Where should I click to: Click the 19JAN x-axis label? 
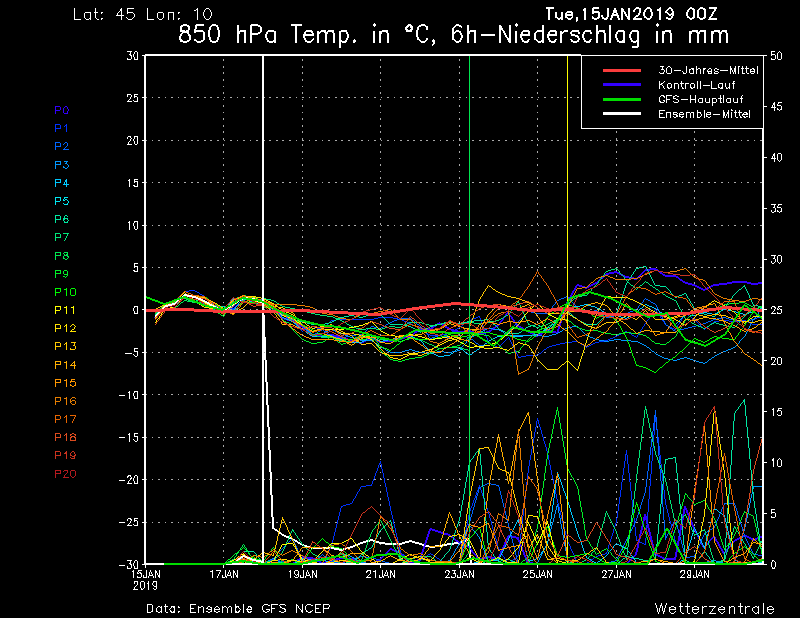[303, 575]
